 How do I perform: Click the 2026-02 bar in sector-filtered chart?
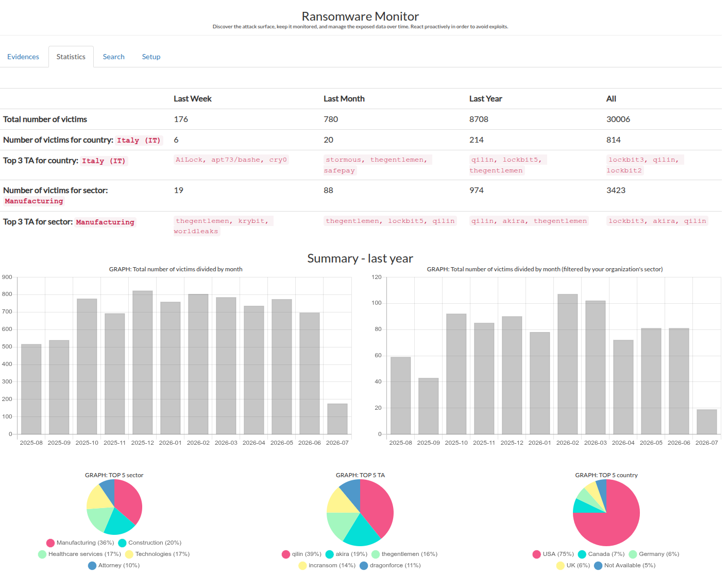point(568,364)
